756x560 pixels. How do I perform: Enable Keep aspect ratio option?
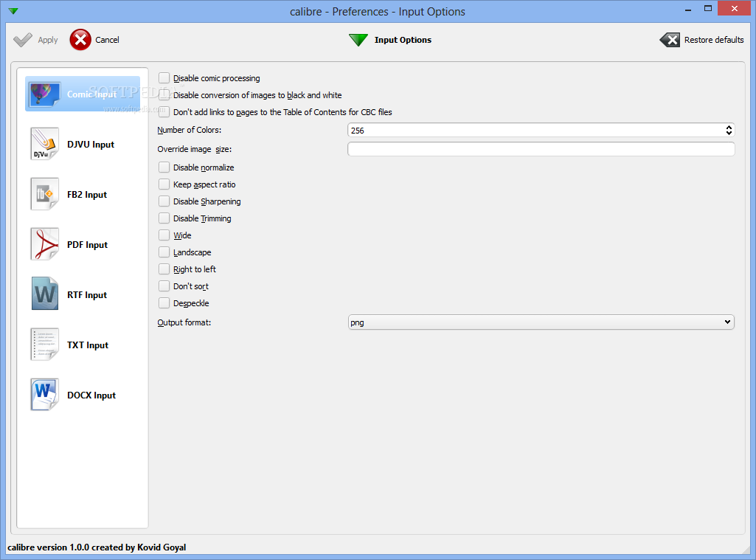(x=164, y=184)
